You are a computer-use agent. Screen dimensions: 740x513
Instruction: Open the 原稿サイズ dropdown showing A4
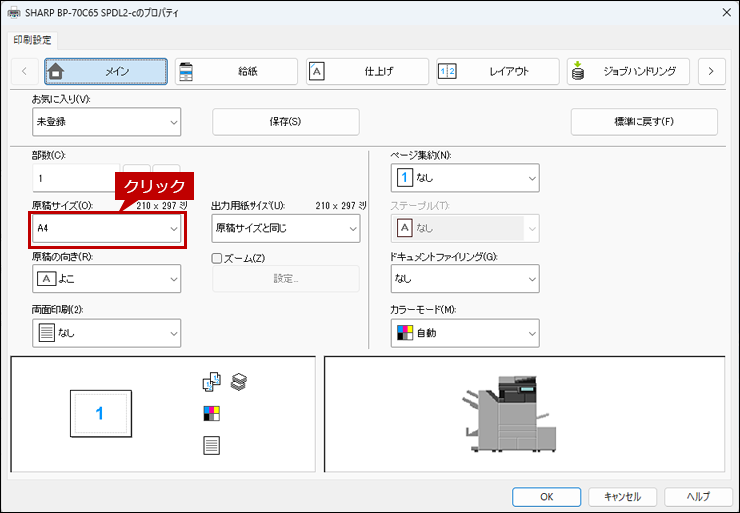(106, 228)
